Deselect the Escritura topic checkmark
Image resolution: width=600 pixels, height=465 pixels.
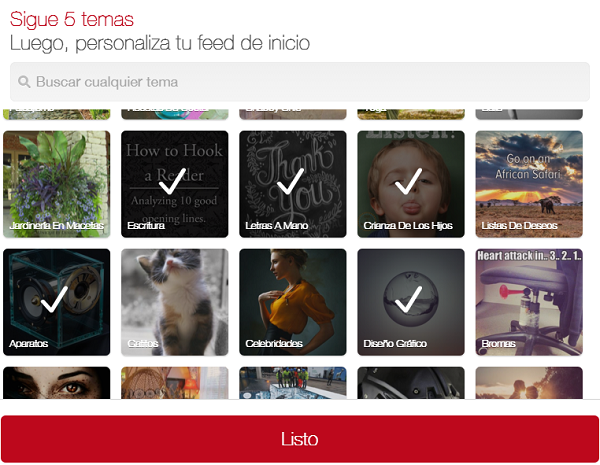point(174,184)
